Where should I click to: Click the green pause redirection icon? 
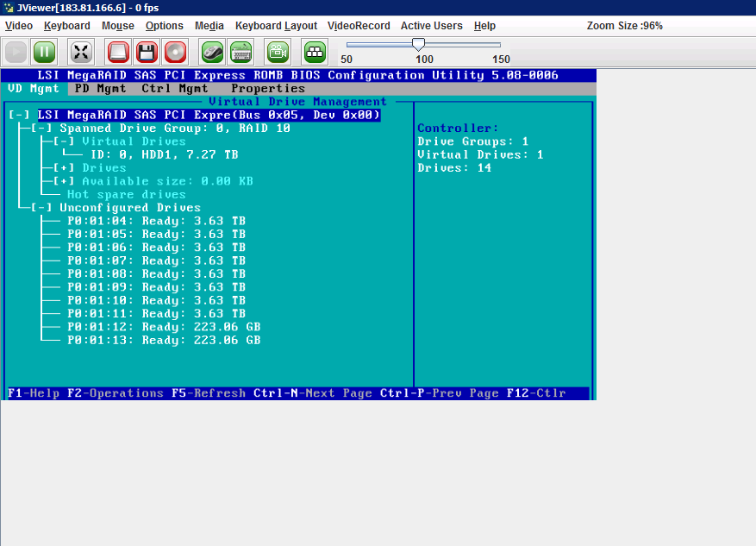click(x=44, y=52)
